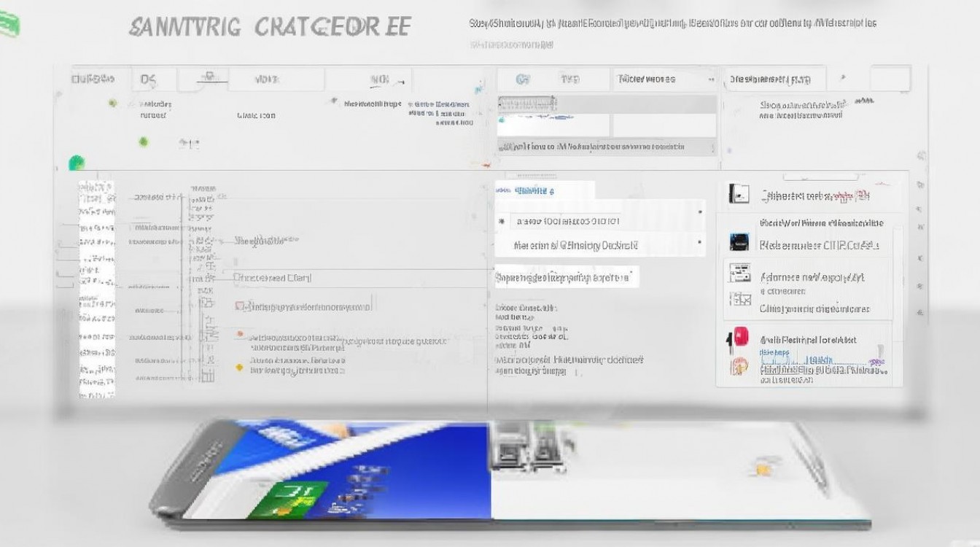Select the black-and-white thumbnail icon in right list

[739, 193]
